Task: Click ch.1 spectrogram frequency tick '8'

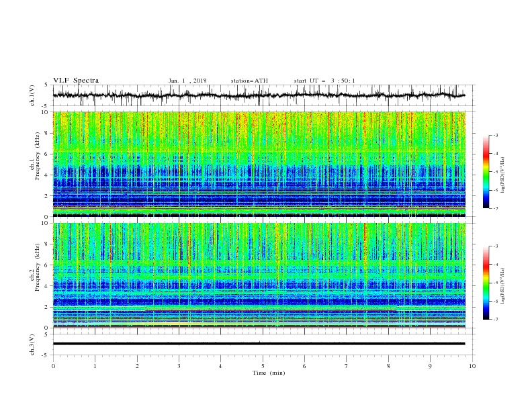Action: pos(47,133)
